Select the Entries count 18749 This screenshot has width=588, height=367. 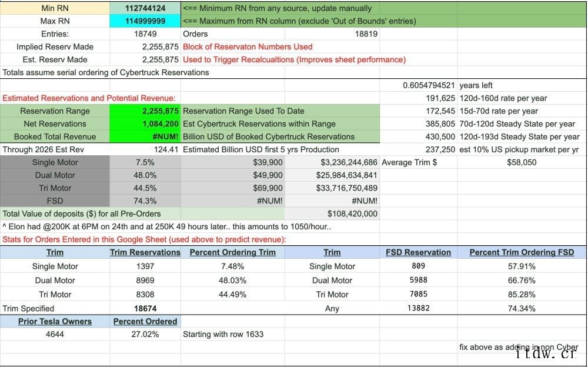coord(145,34)
